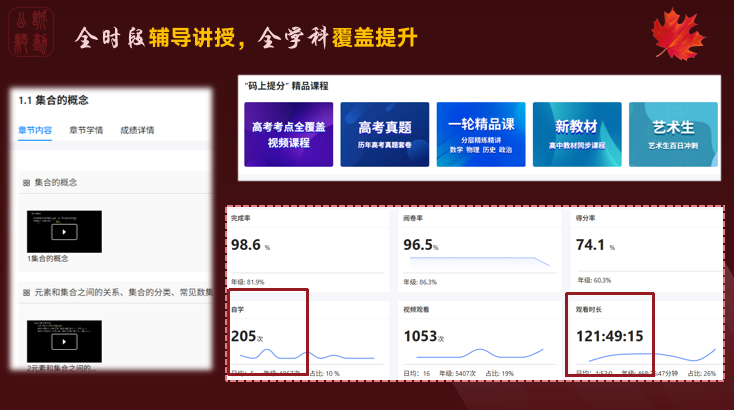
Task: Click the 年级: 5407次 label
Action: (457, 373)
